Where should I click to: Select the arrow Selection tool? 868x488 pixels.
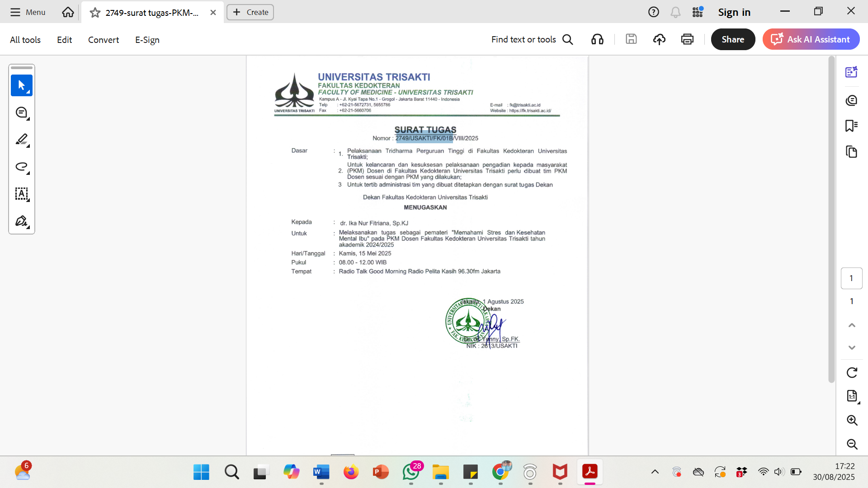coord(21,85)
